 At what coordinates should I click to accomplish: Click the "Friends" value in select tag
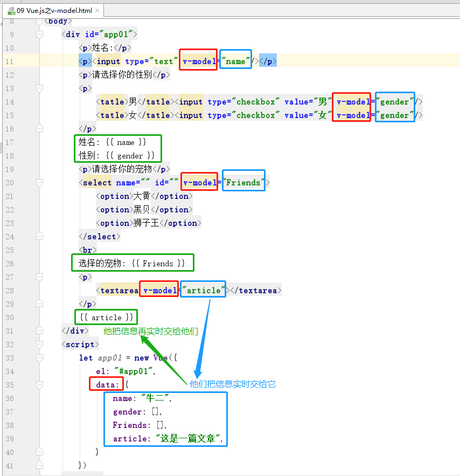point(243,183)
